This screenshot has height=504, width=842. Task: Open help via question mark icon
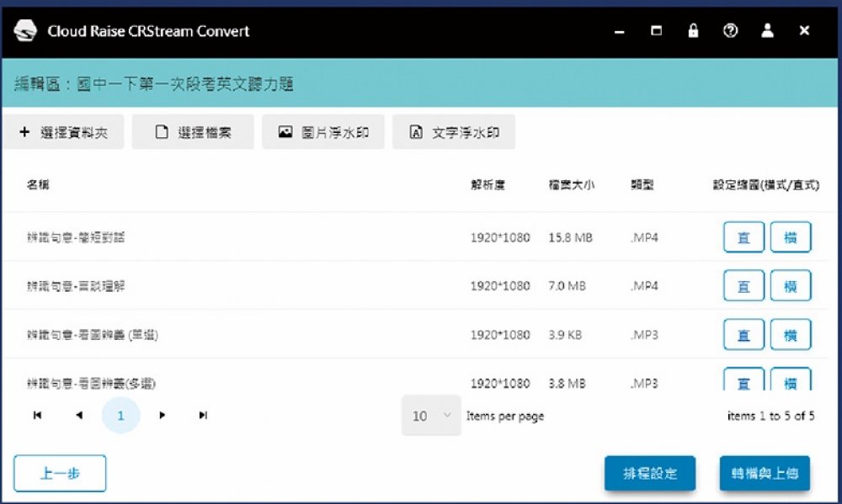pos(730,31)
